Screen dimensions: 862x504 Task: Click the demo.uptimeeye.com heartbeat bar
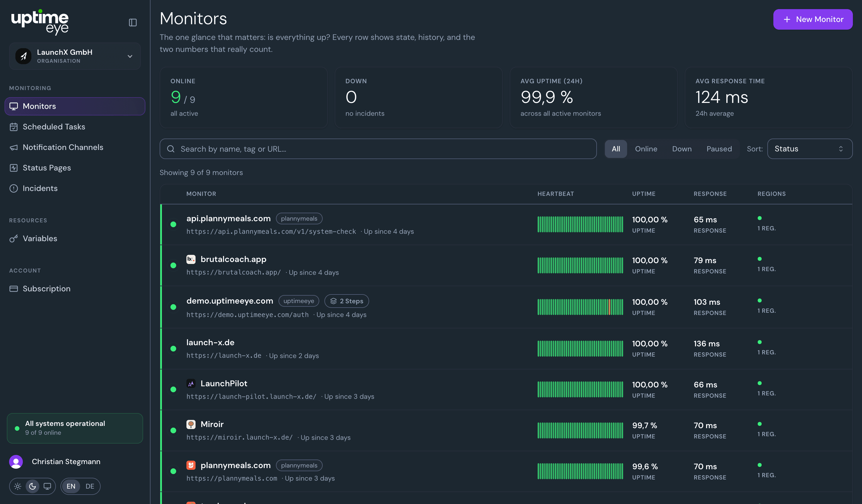[x=580, y=306]
